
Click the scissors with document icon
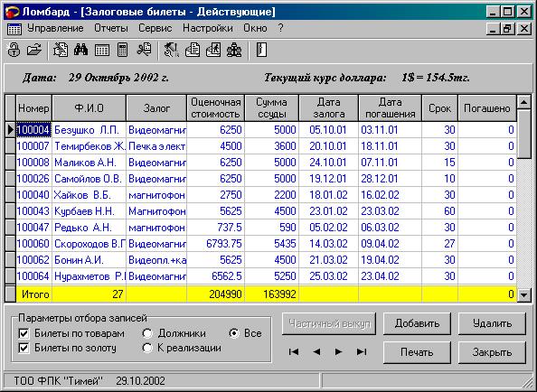coord(144,50)
